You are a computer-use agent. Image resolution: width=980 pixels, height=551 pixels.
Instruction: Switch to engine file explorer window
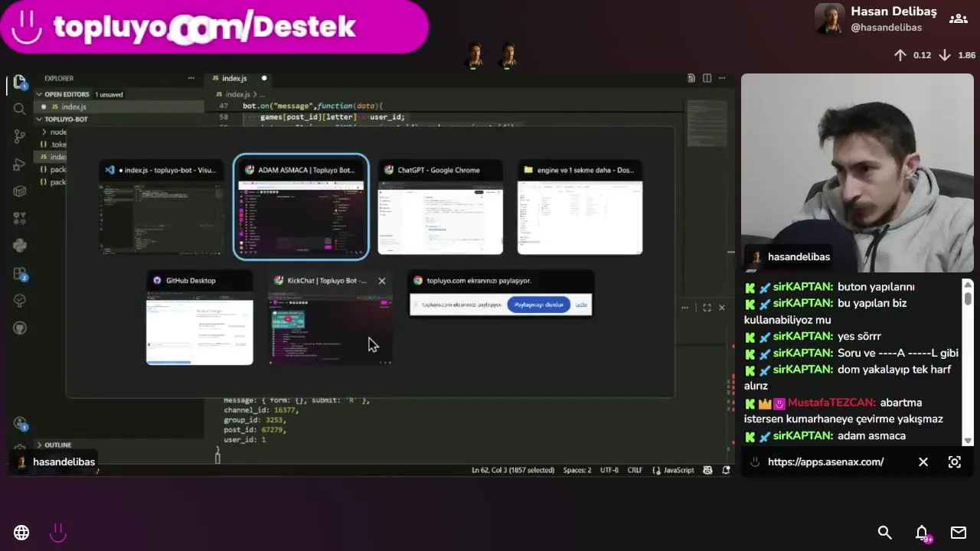580,207
